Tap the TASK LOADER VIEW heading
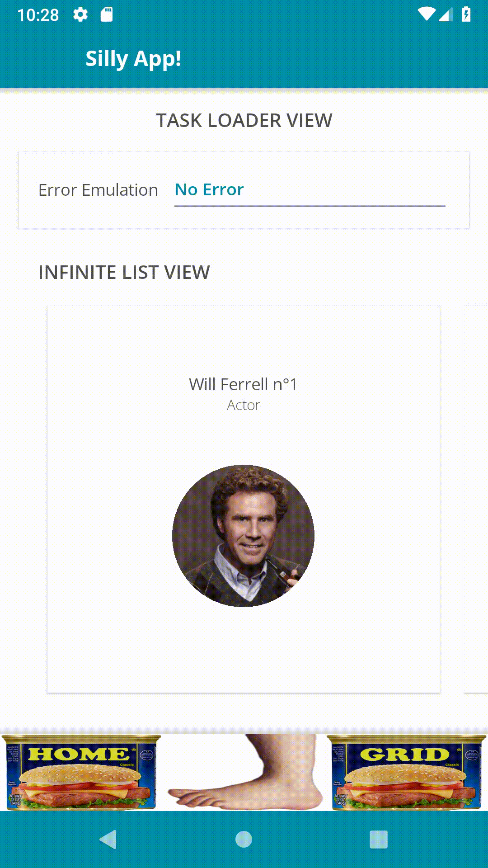The width and height of the screenshot is (488, 868). pos(244,121)
